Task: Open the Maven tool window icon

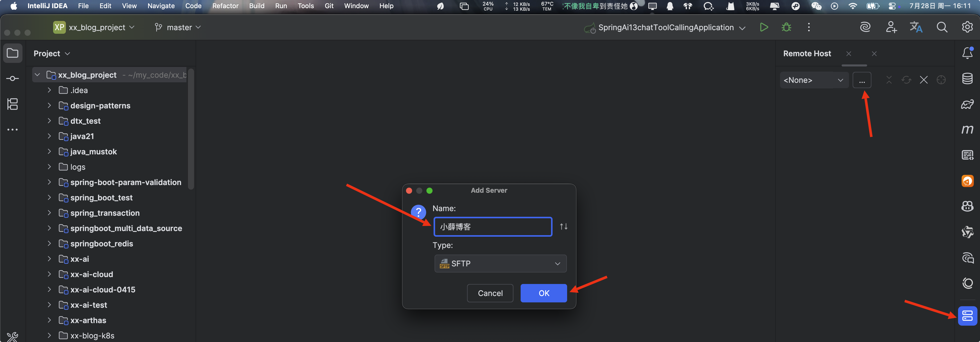Action: (x=967, y=130)
